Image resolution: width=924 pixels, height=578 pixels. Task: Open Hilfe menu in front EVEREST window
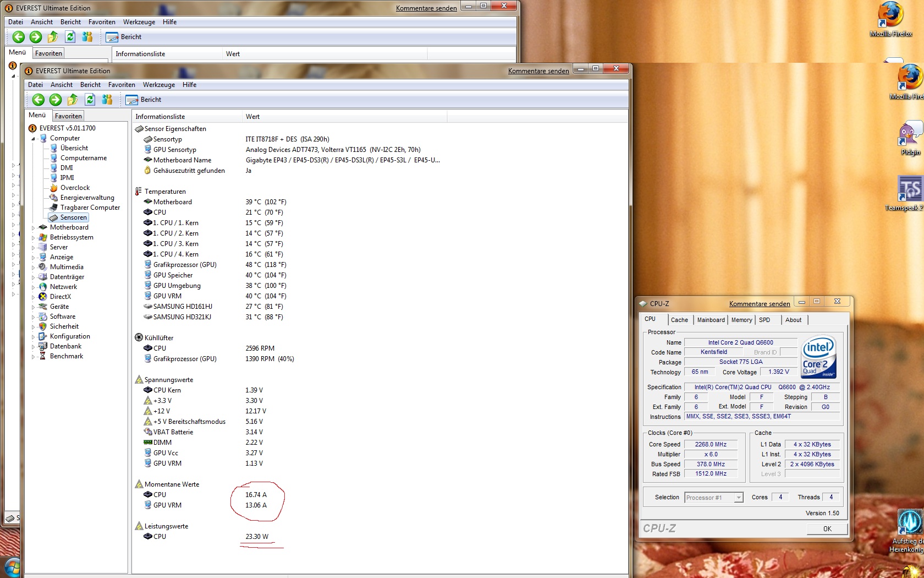coord(189,85)
